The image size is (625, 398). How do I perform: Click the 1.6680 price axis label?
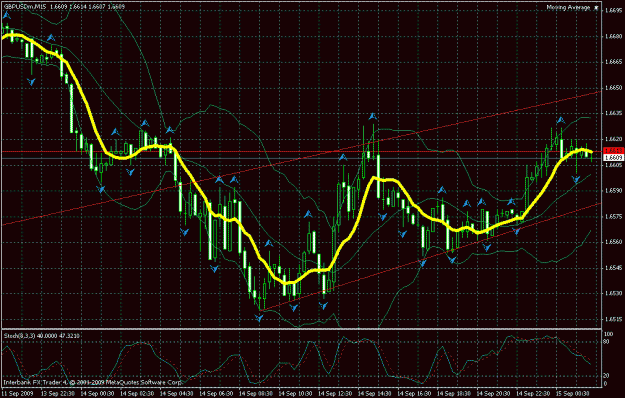pyautogui.click(x=613, y=36)
